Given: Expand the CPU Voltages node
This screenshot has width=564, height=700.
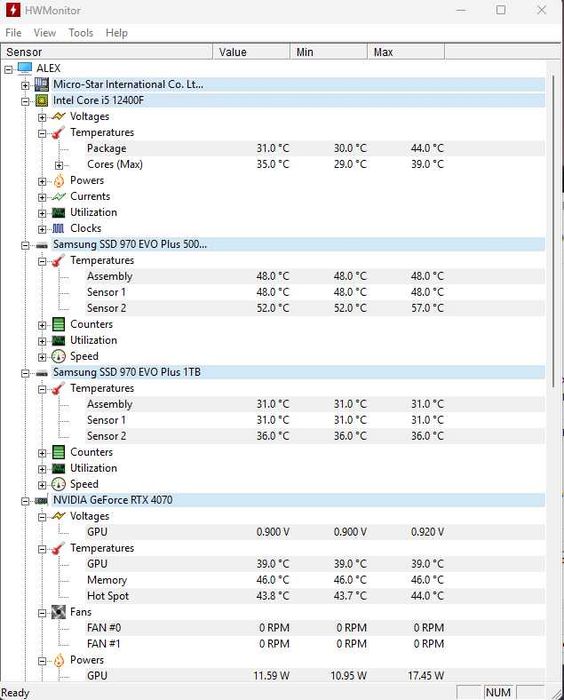Looking at the screenshot, I should 42,117.
